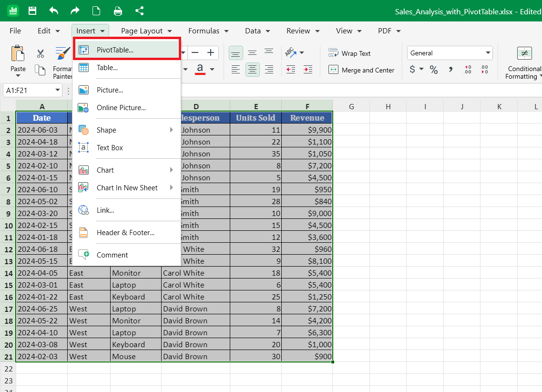542x392 pixels.
Task: Undo the last action
Action: coord(53,10)
